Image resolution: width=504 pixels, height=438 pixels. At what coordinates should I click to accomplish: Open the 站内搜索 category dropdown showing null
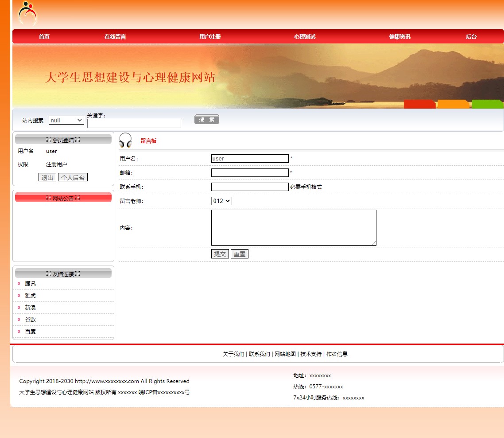pyautogui.click(x=66, y=120)
